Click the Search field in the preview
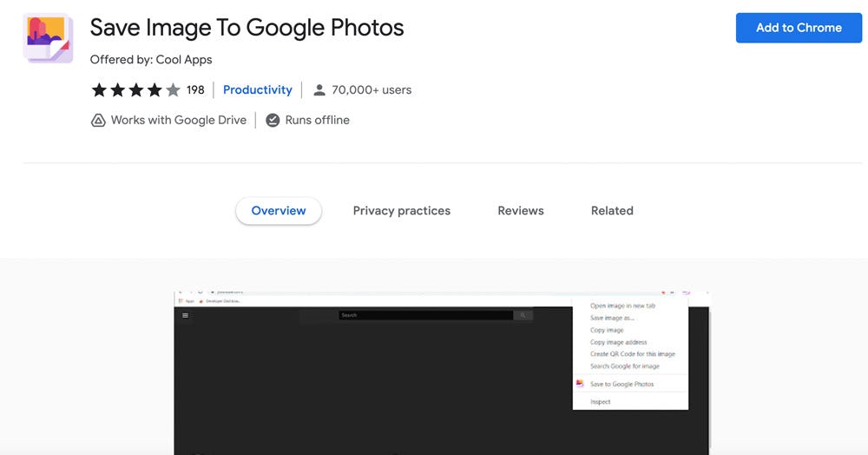Screen dimensions: 868x455 (x=425, y=315)
